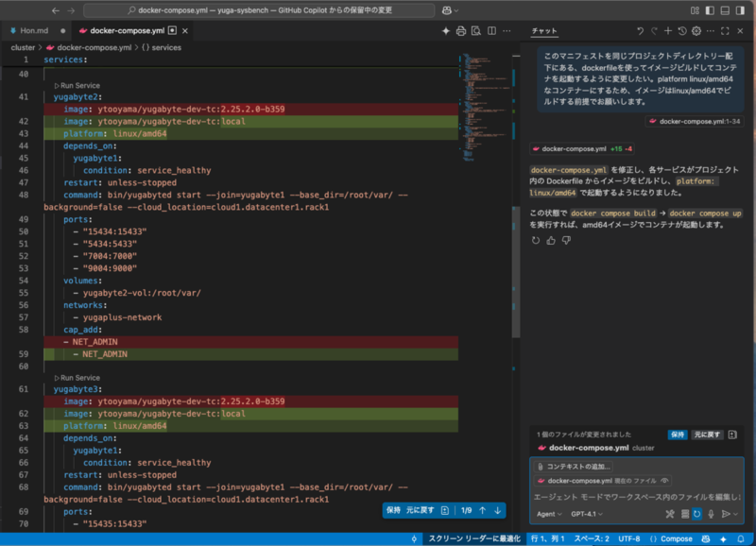Open the send options chevron

tap(736, 514)
